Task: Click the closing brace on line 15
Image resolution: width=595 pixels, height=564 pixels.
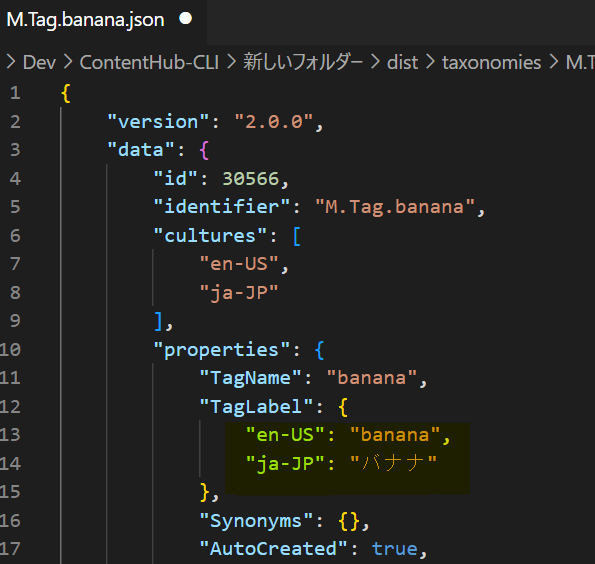Action: pyautogui.click(x=205, y=492)
